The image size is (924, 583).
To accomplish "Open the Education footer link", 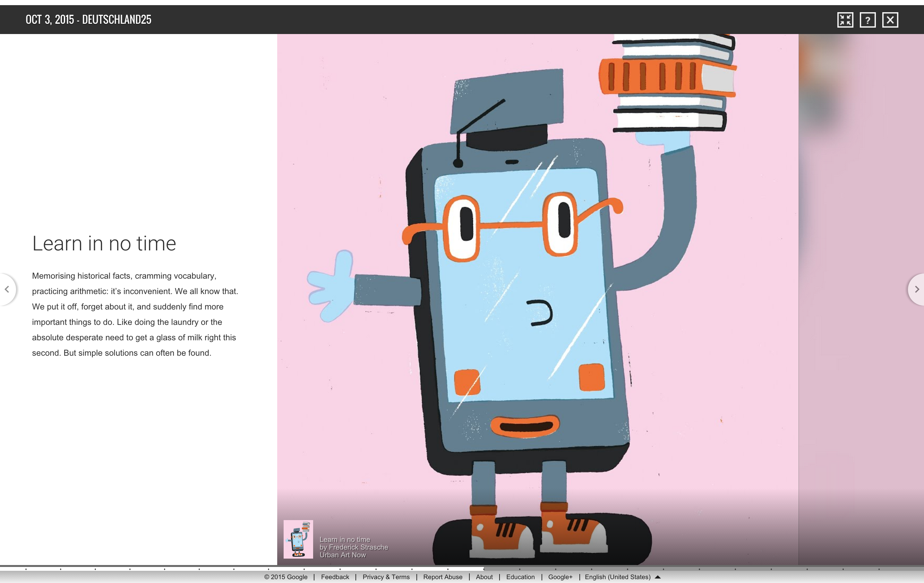I will [520, 577].
